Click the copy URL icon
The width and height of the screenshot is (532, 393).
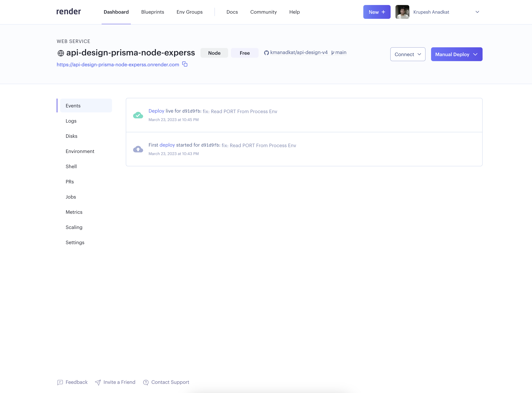coord(185,64)
